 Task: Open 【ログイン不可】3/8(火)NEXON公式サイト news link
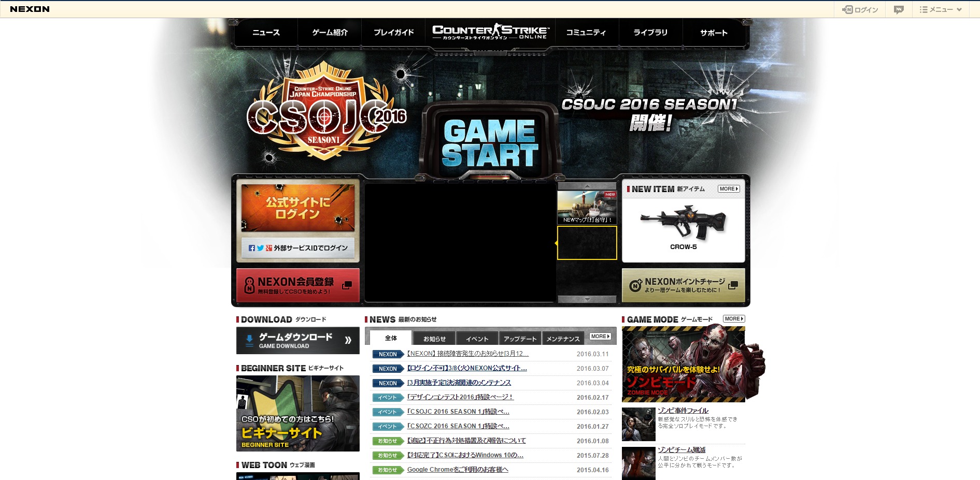pos(467,368)
